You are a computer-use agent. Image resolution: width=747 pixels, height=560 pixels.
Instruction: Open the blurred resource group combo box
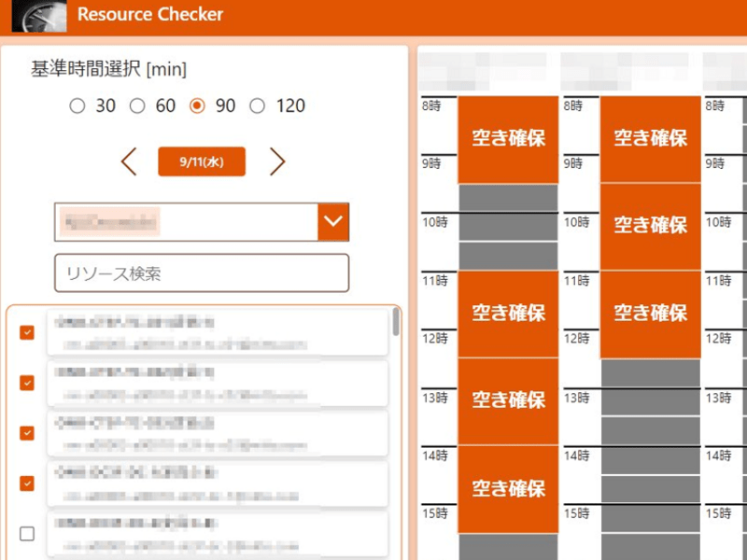(x=186, y=222)
